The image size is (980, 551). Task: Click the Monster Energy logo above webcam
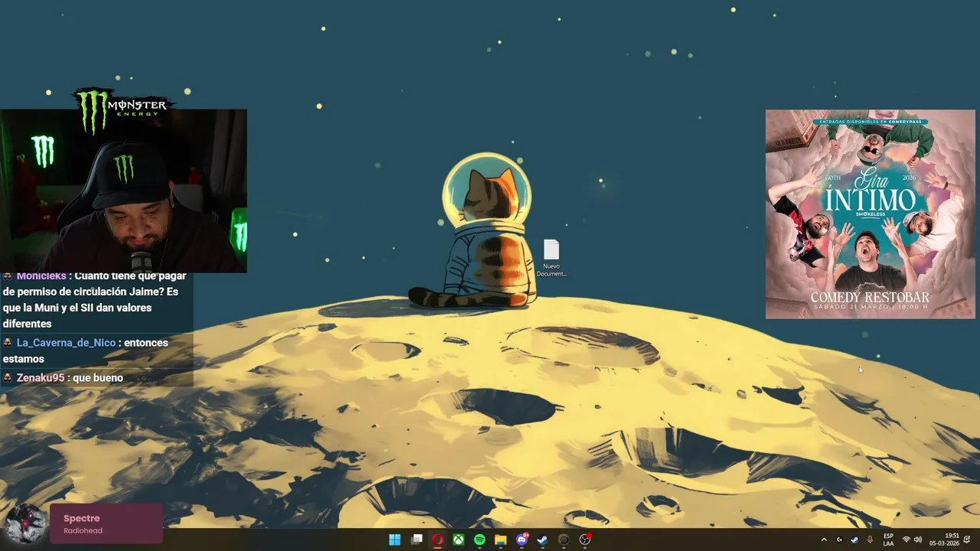(x=122, y=109)
